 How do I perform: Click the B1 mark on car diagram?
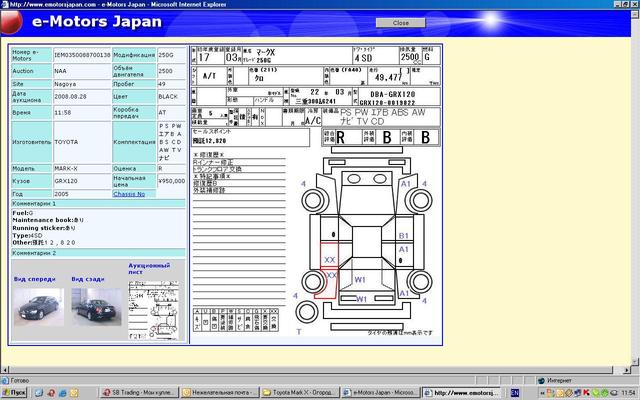point(403,236)
